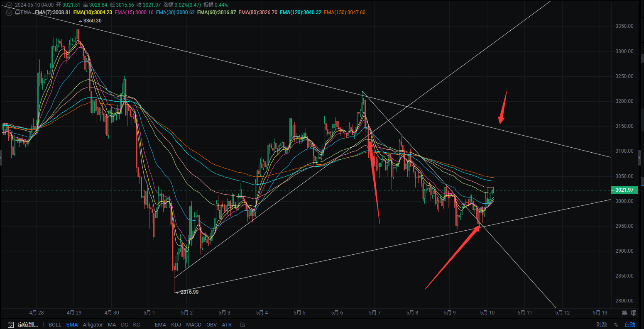Toggle the % percentage scale mode
This screenshot has height=329, width=644.
coord(616,325)
